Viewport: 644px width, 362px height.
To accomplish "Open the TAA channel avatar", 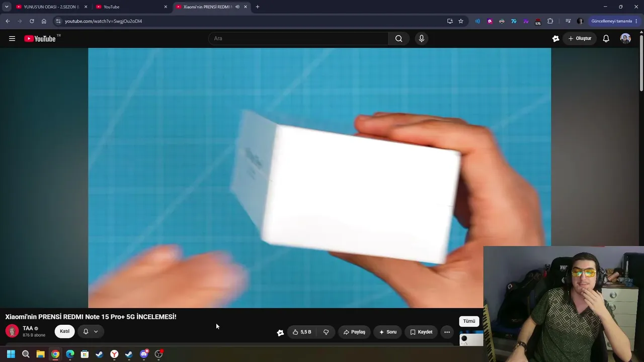I will pyautogui.click(x=12, y=331).
